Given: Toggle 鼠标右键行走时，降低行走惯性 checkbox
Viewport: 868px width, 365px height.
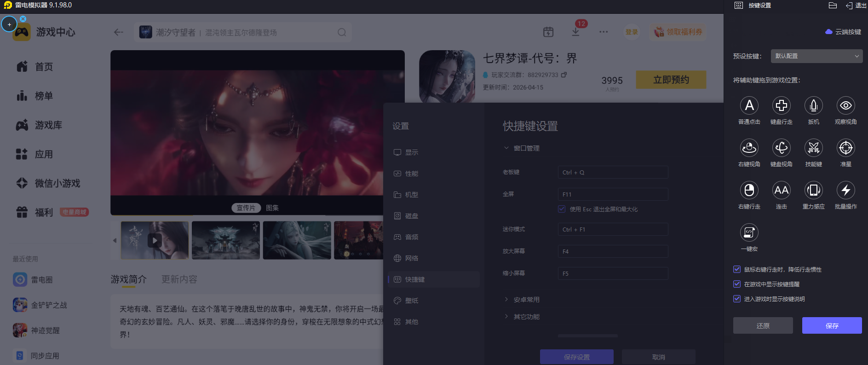Looking at the screenshot, I should coord(737,269).
